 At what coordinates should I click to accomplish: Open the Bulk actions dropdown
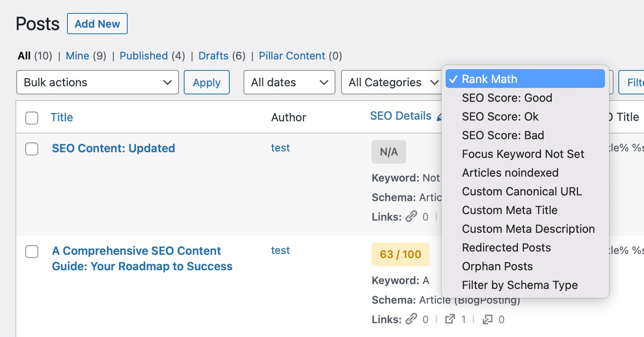click(x=98, y=82)
